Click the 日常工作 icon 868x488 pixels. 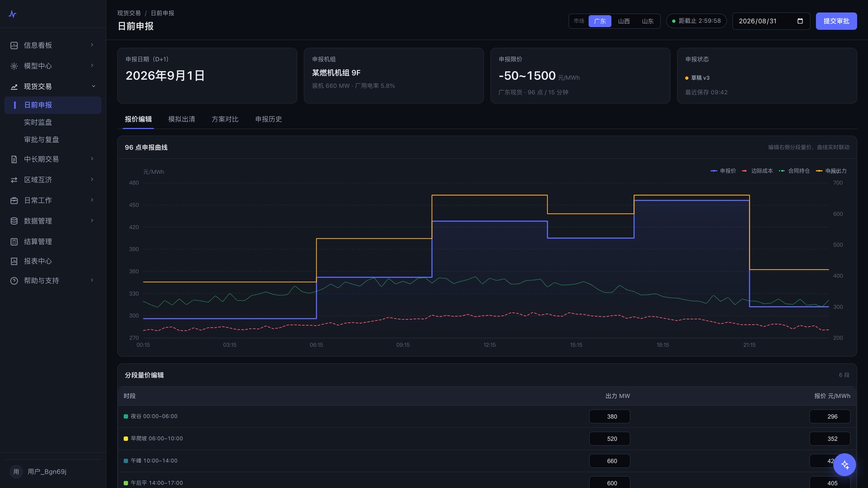(14, 201)
